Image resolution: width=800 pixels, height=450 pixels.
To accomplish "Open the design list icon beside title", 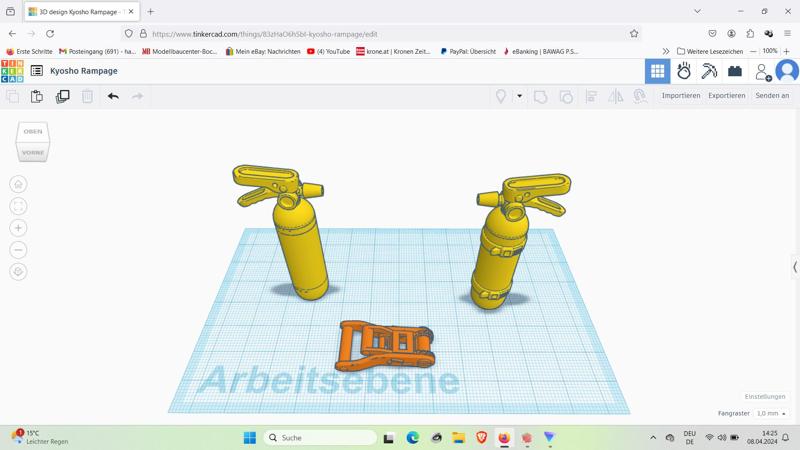I will tap(37, 71).
